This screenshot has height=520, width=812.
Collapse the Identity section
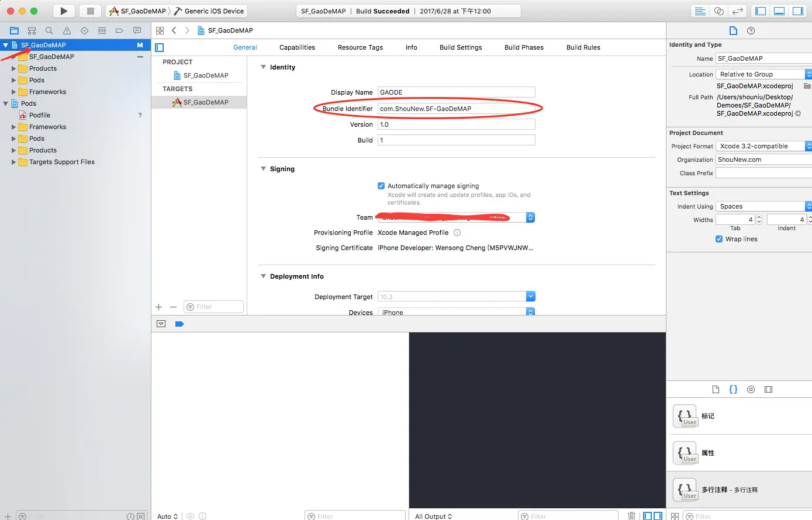pyautogui.click(x=263, y=67)
